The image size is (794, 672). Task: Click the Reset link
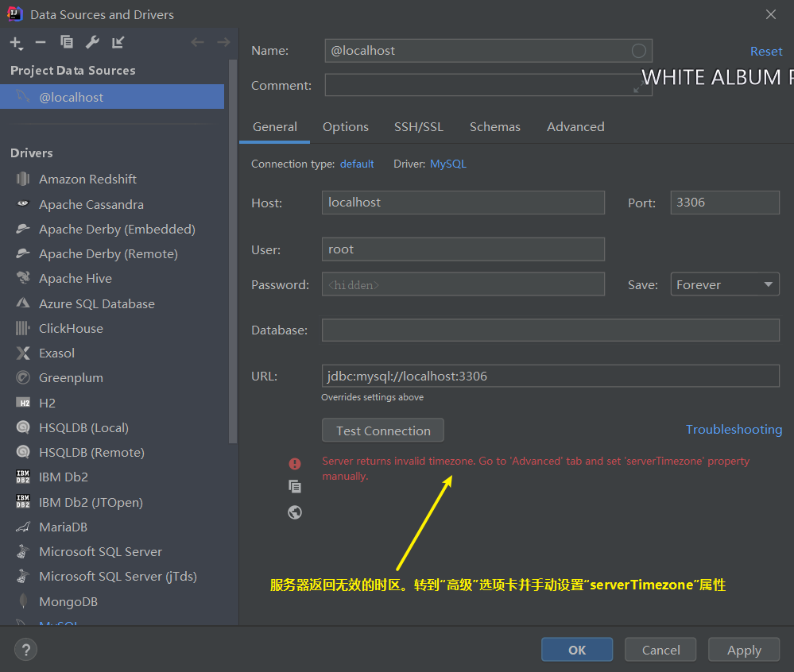(x=765, y=52)
